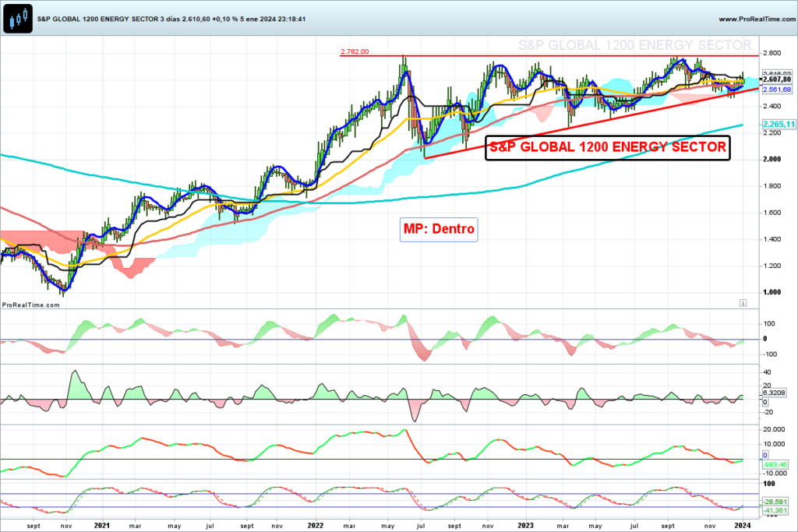Click the 2022 year label on time axis
The image size is (798, 532).
coord(316,526)
